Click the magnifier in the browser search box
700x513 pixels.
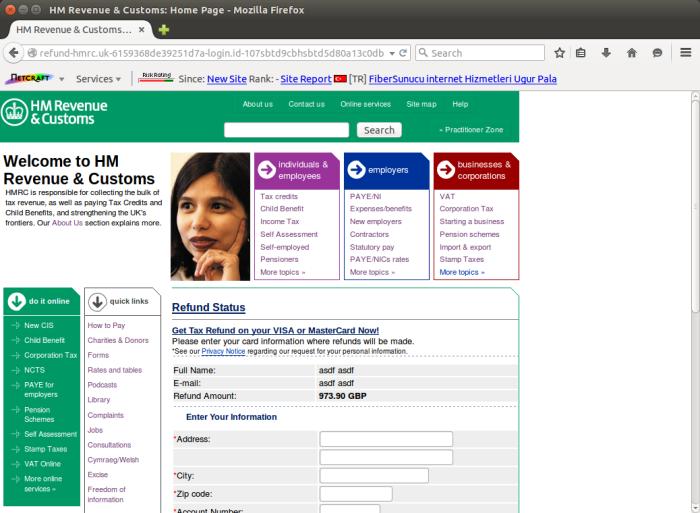(x=423, y=53)
